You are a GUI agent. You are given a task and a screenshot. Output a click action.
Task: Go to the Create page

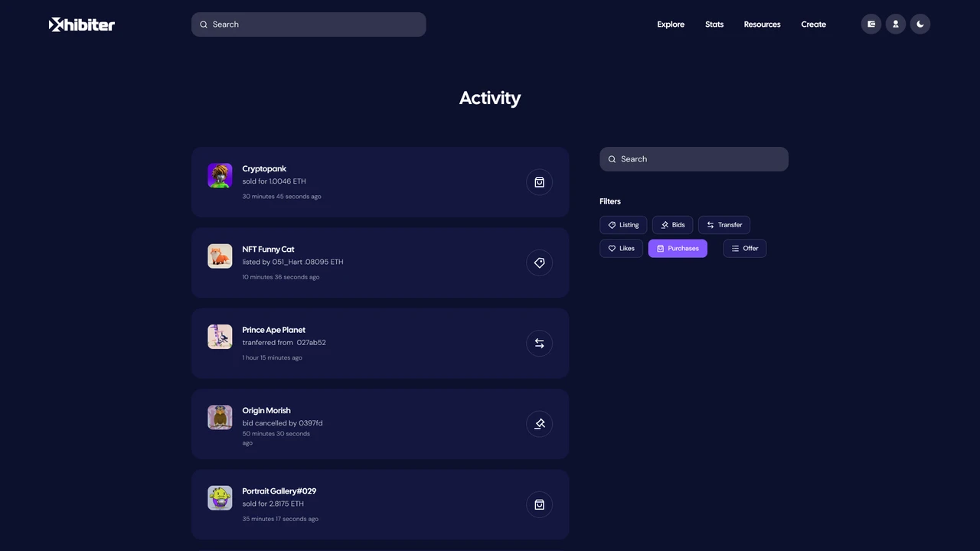[814, 24]
